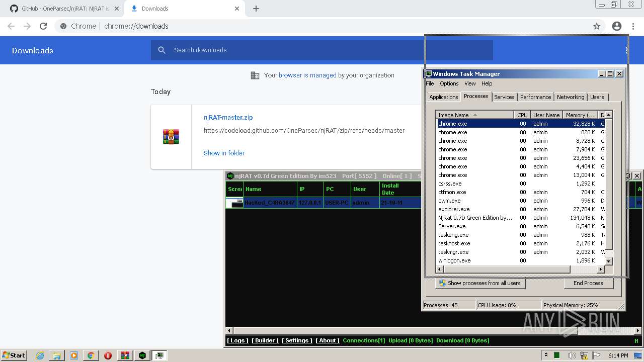Switch to the njRAT taskbar button

click(x=142, y=355)
